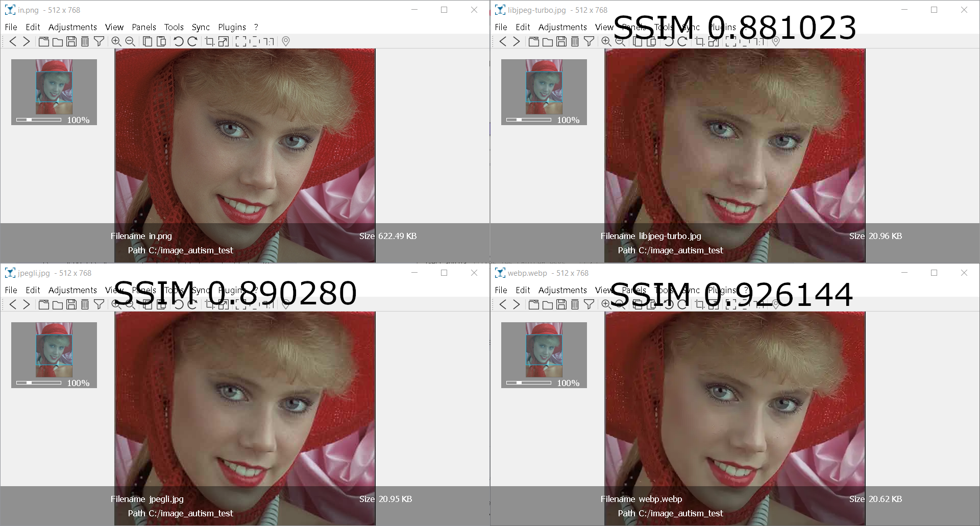The width and height of the screenshot is (980, 526).
Task: Open filter funnel icon in libjpeg-turbo.jpg window
Action: [589, 41]
